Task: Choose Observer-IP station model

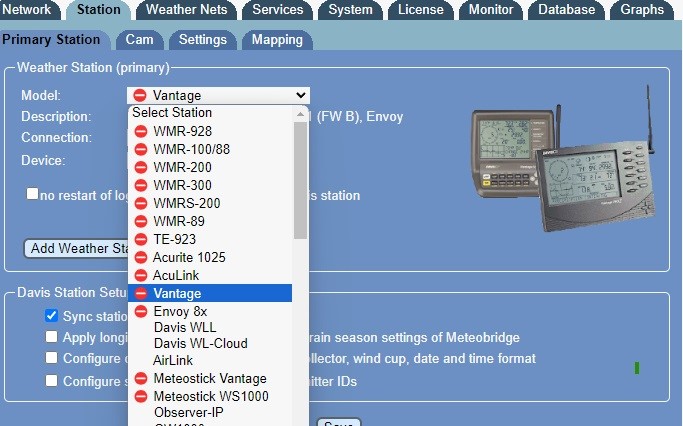Action: [211, 412]
